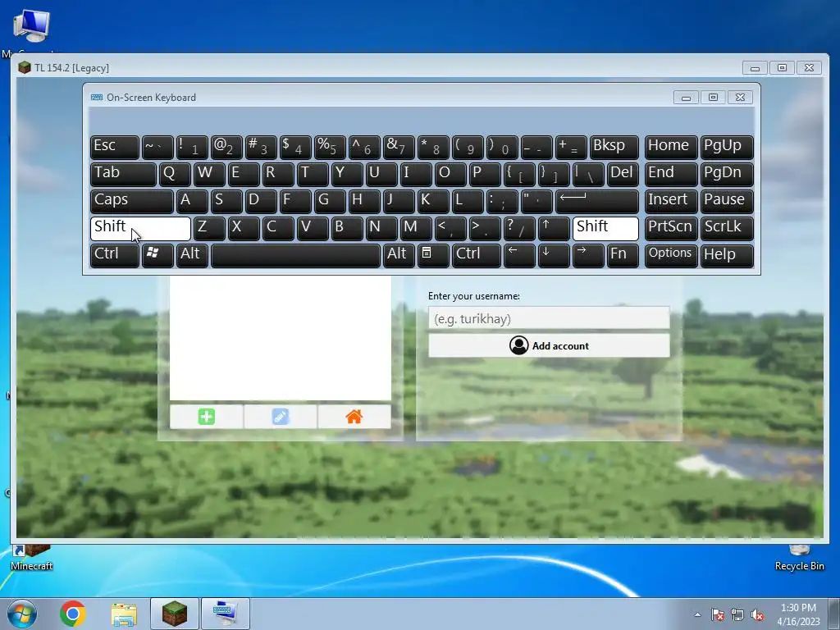This screenshot has width=840, height=630.
Task: Click the PgDn key
Action: [x=727, y=175]
